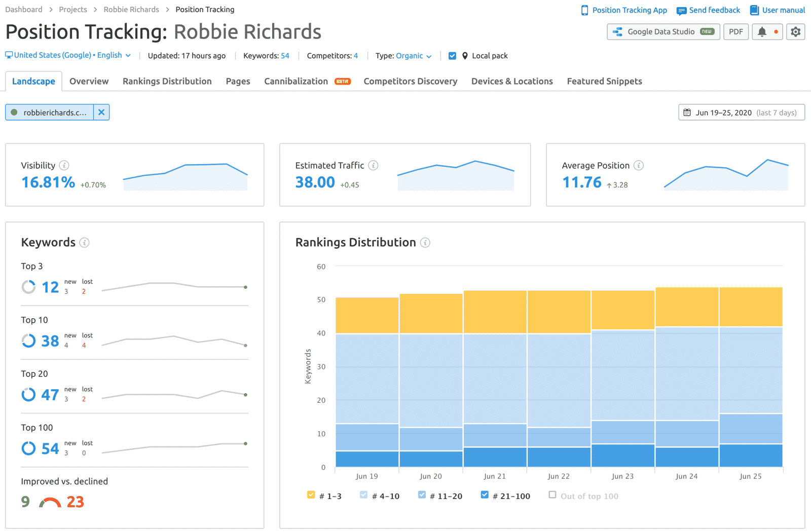Image resolution: width=811 pixels, height=532 pixels.
Task: Click the Send feedback link
Action: 708,10
